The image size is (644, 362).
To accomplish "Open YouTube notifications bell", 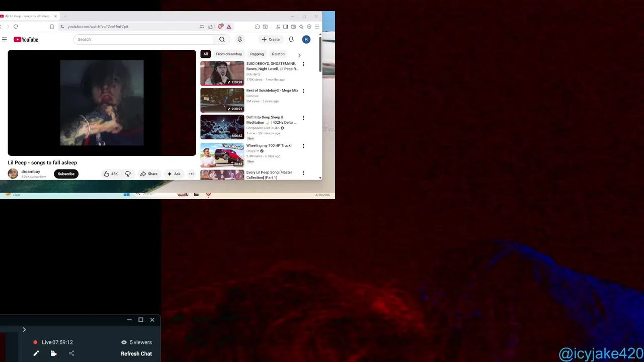I will (291, 39).
